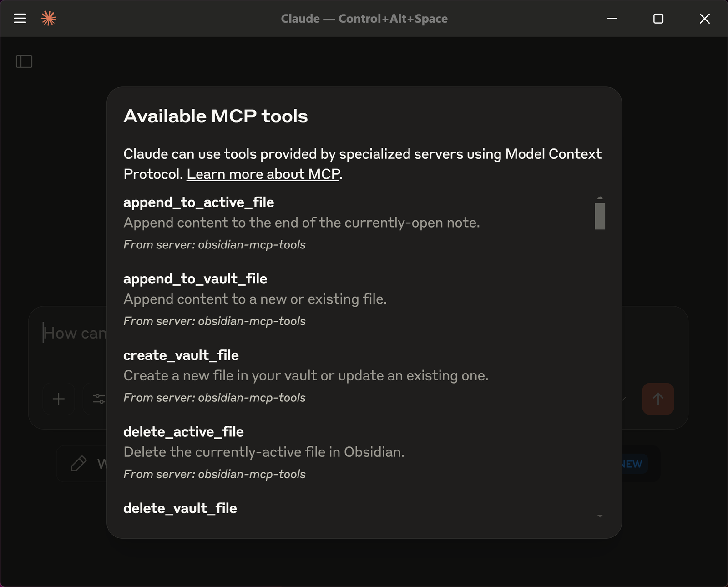Toggle the sidebar panel icon
Image resolution: width=728 pixels, height=587 pixels.
point(24,61)
